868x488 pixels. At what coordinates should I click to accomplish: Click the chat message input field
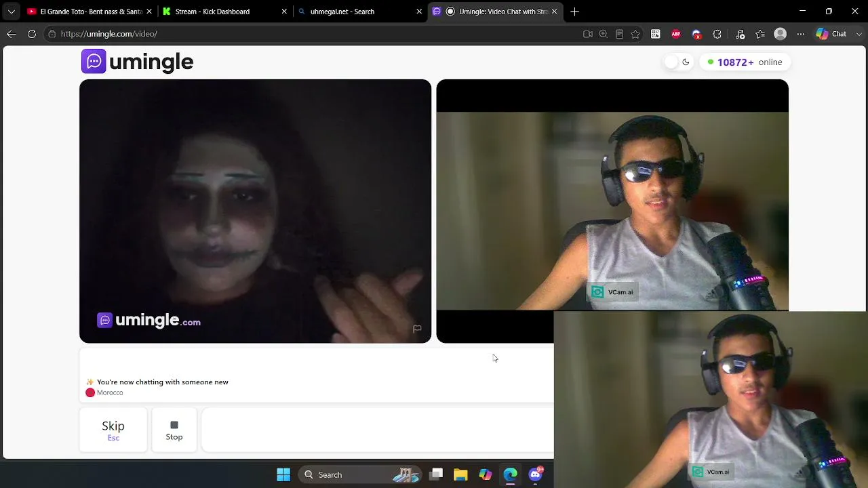(377, 430)
